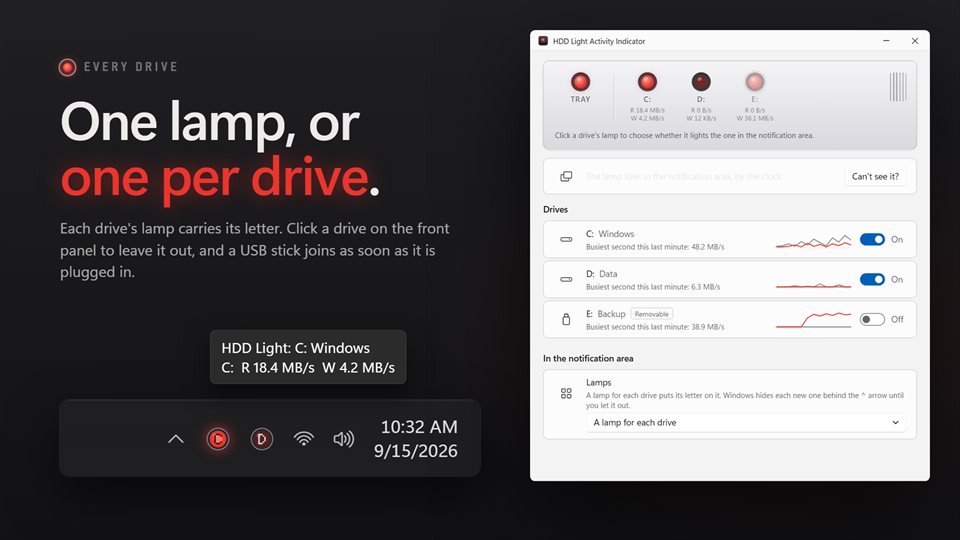
Task: Click the "Can't see it?" button
Action: [876, 176]
